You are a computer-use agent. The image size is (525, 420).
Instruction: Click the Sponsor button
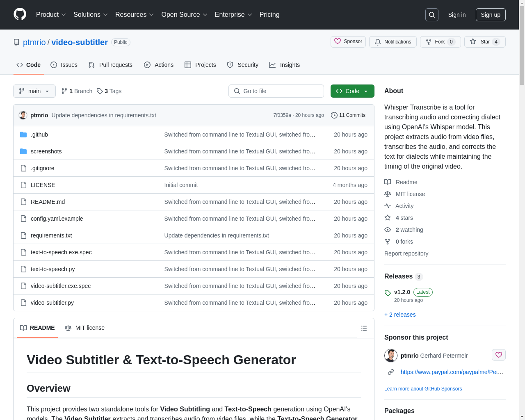tap(348, 41)
